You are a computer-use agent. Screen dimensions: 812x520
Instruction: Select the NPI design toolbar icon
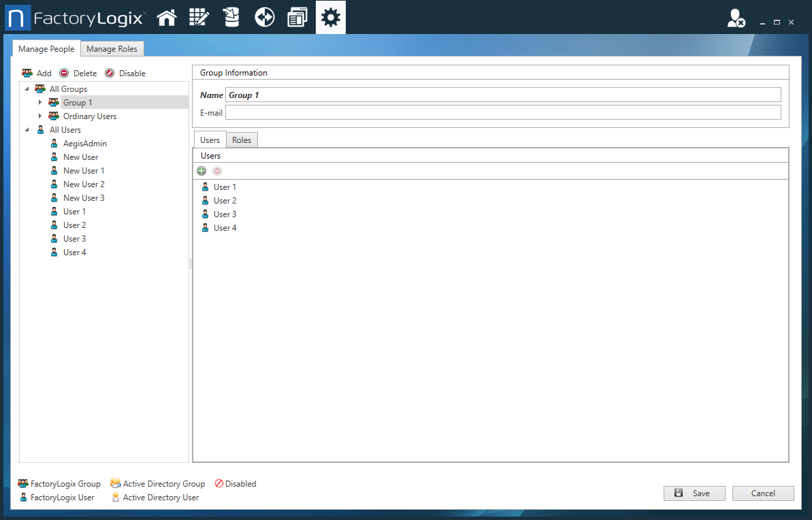(x=199, y=17)
